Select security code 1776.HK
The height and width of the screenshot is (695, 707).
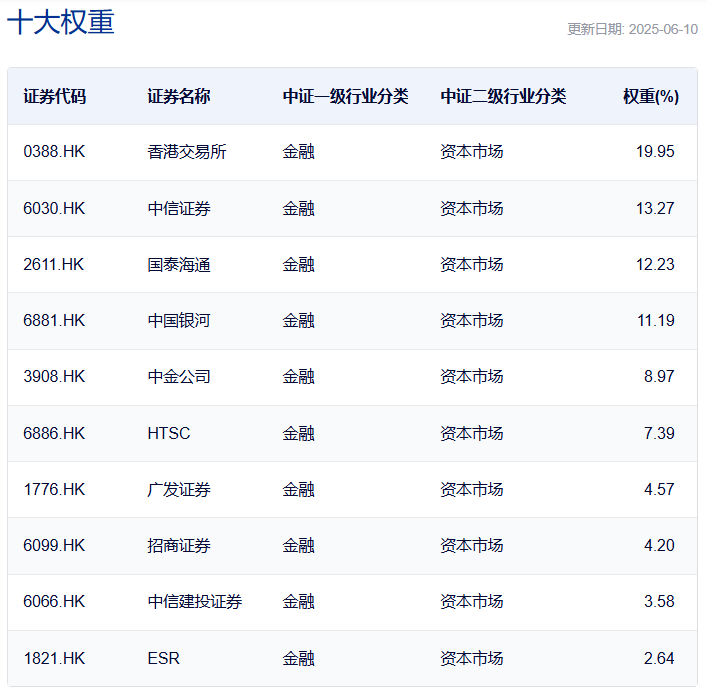(55, 490)
